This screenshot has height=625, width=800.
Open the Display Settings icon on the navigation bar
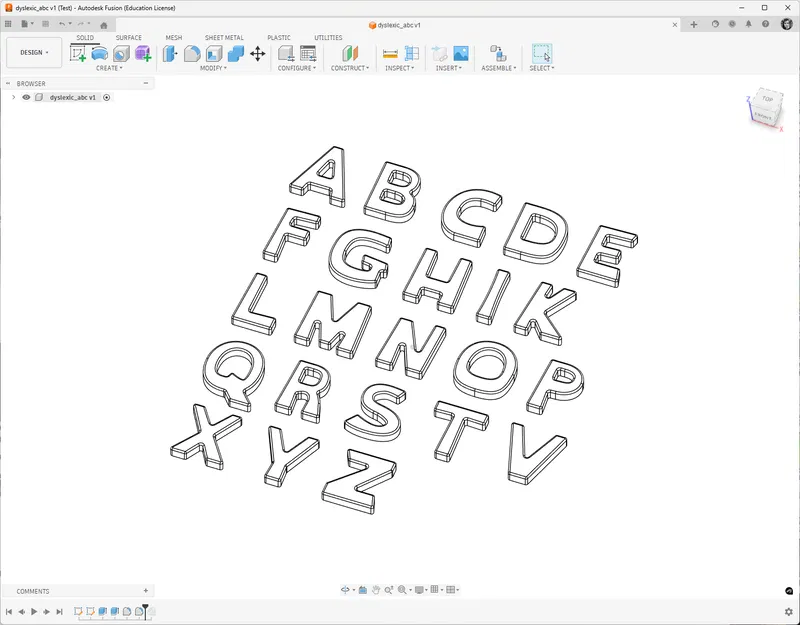[x=419, y=590]
